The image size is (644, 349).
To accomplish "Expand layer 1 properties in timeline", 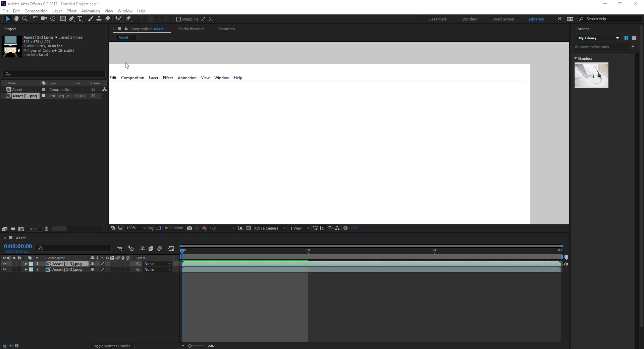I will [26, 264].
